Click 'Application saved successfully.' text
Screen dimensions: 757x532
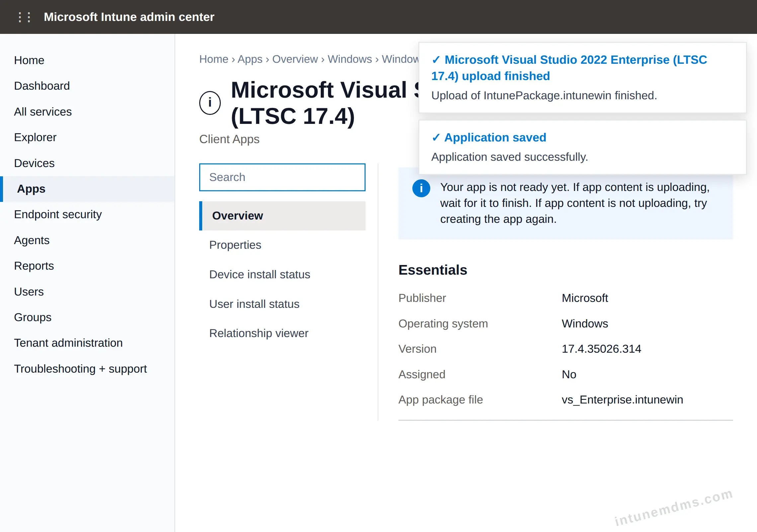click(x=510, y=157)
